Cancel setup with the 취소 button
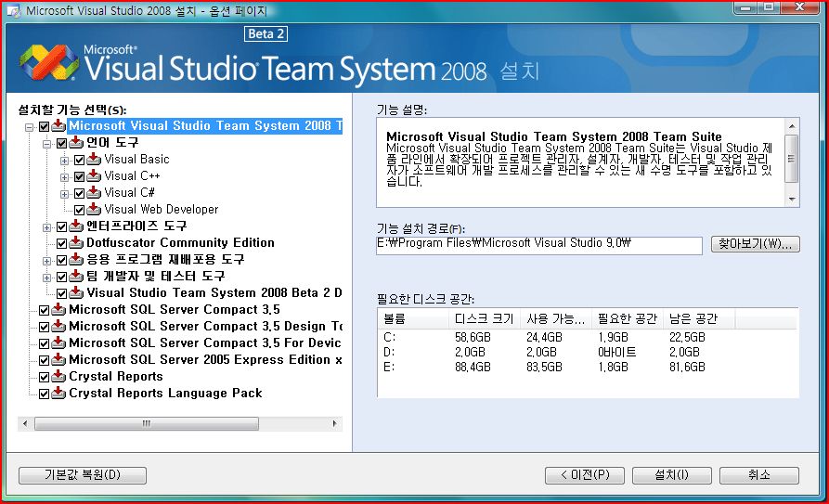Image resolution: width=829 pixels, height=504 pixels. coord(759,475)
